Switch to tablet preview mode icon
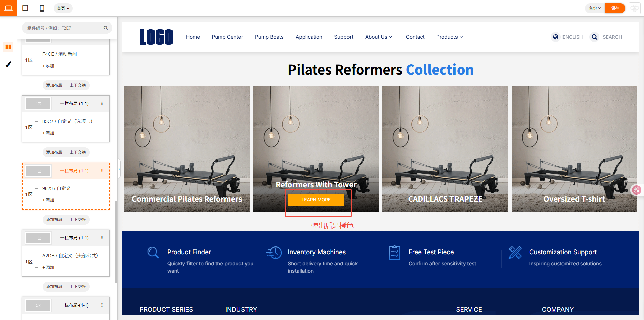Screen dimensions: 644x320 (25, 8)
